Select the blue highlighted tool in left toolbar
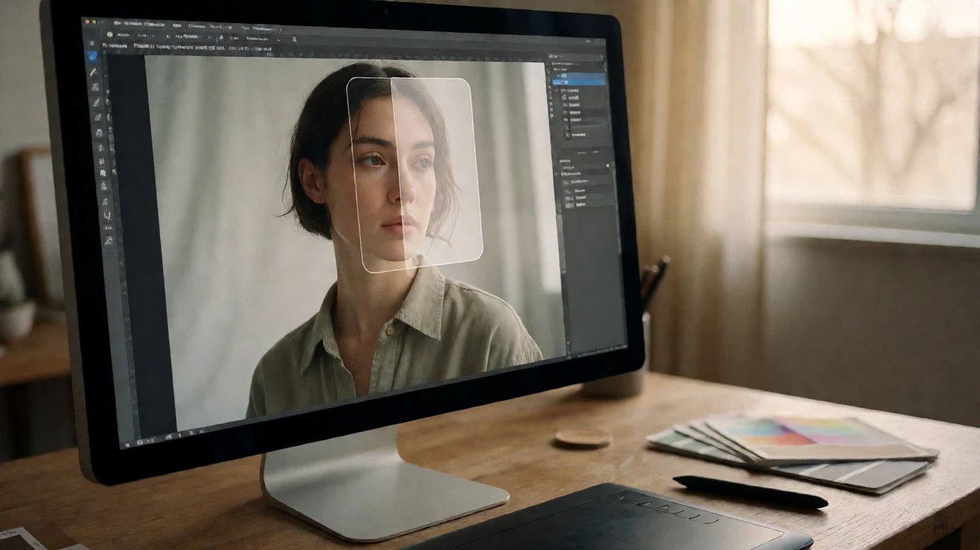 tap(92, 56)
